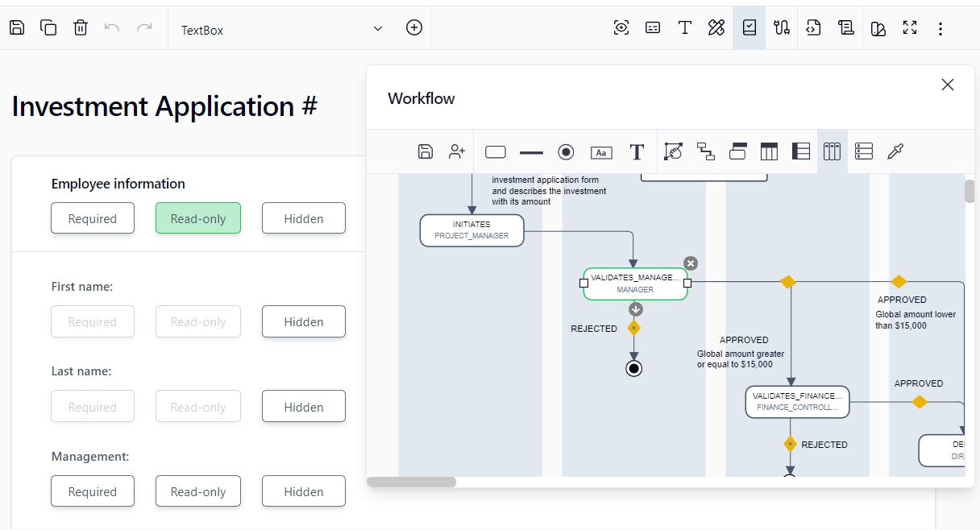This screenshot has width=980, height=530.
Task: Open the three-dot more options menu
Action: click(940, 29)
